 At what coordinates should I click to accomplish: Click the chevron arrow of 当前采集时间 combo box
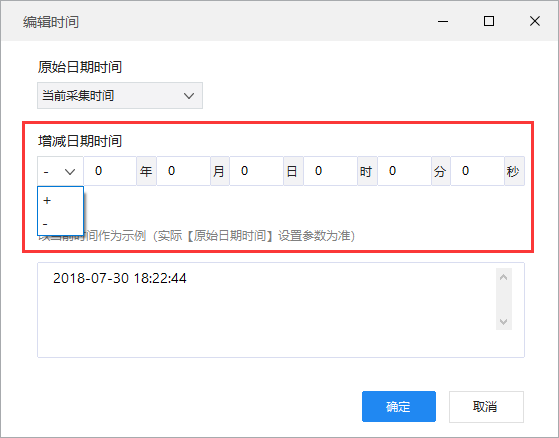tap(189, 96)
